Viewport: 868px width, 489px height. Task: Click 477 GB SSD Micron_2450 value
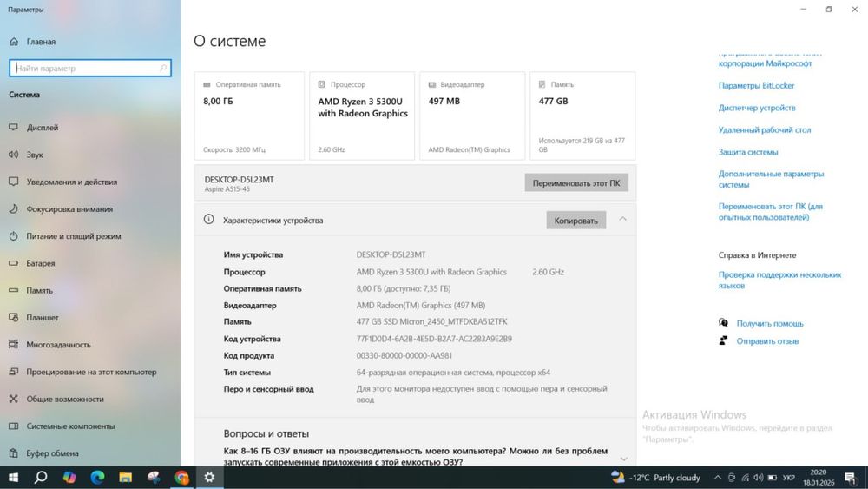point(431,321)
